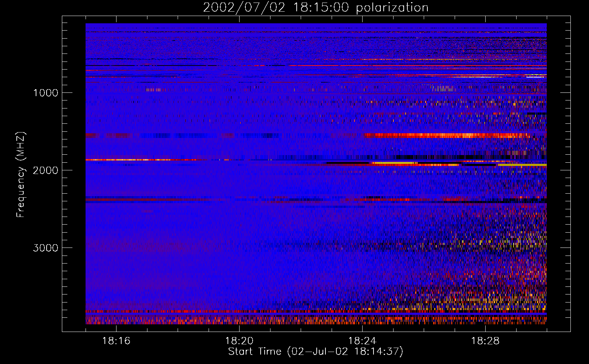Click the 3000 frequency tick label
This screenshot has width=589, height=364.
coord(46,248)
